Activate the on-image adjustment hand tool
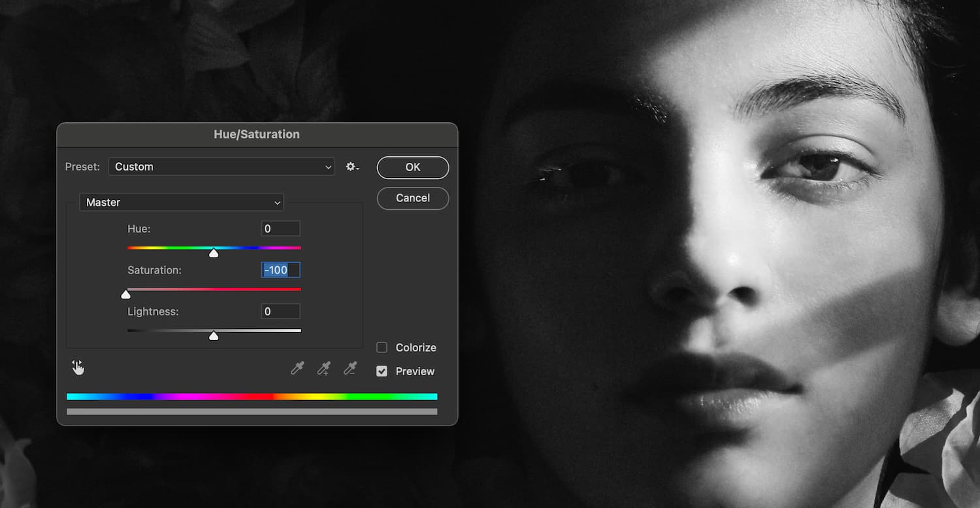This screenshot has height=508, width=980. pos(78,368)
